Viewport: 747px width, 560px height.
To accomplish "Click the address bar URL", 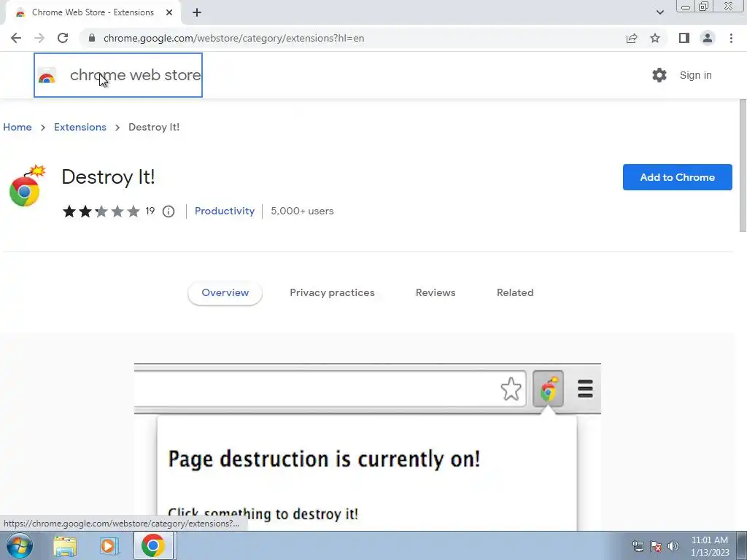I will (x=233, y=38).
